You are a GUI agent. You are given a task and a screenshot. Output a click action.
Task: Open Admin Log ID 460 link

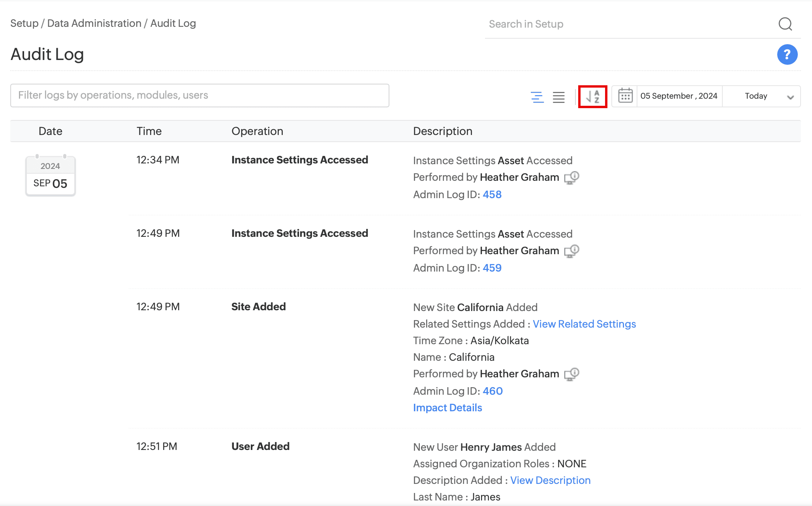[492, 391]
